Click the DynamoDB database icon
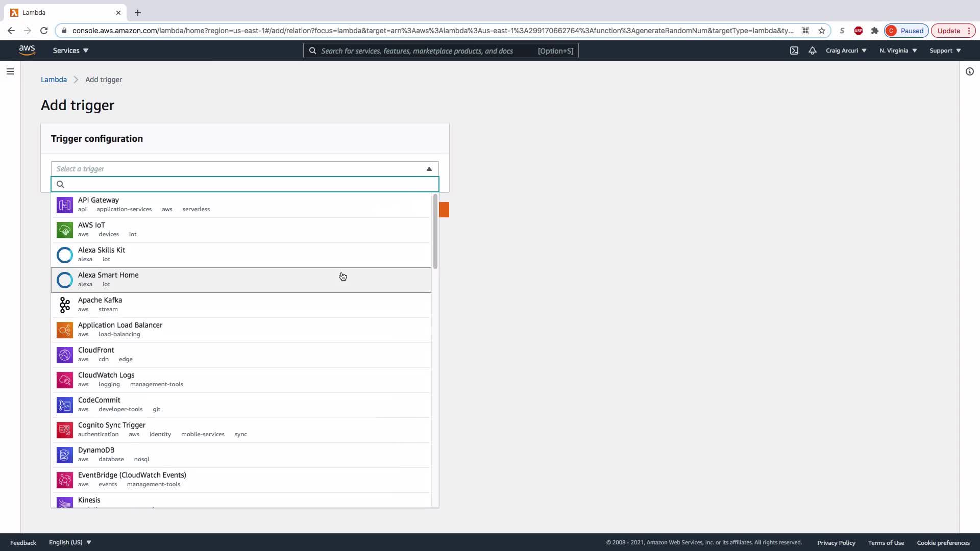The height and width of the screenshot is (551, 980). [64, 455]
